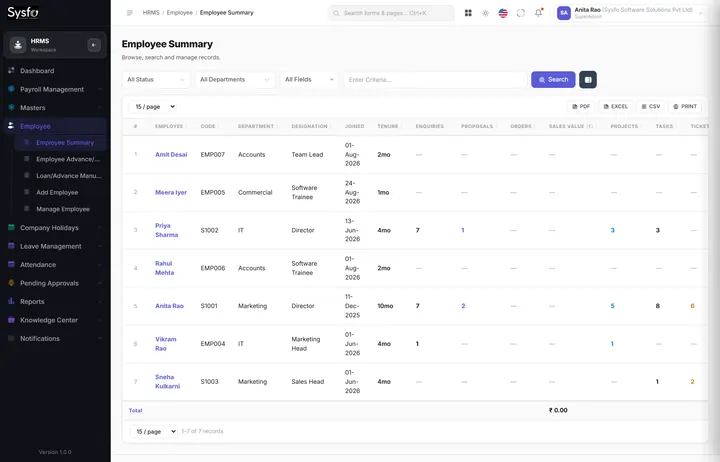This screenshot has height=462, width=720.
Task: Export table as EXCEL
Action: click(x=615, y=107)
